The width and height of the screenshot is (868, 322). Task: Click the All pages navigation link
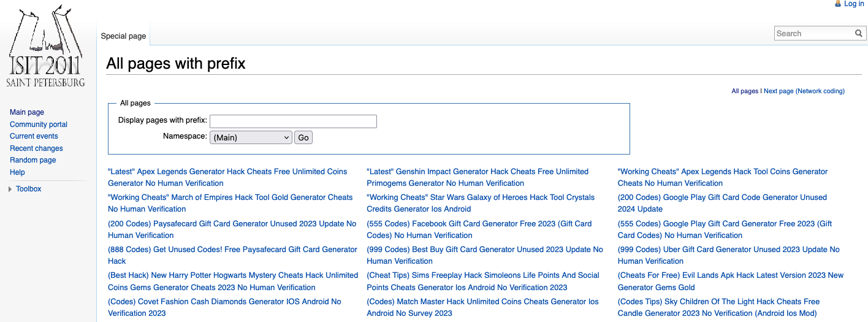(745, 91)
